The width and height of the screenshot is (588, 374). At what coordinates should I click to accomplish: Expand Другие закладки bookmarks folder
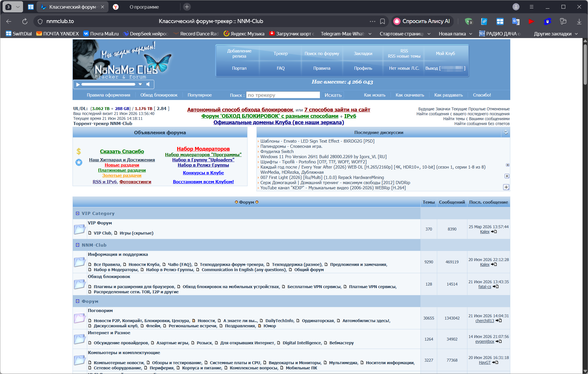coord(556,34)
